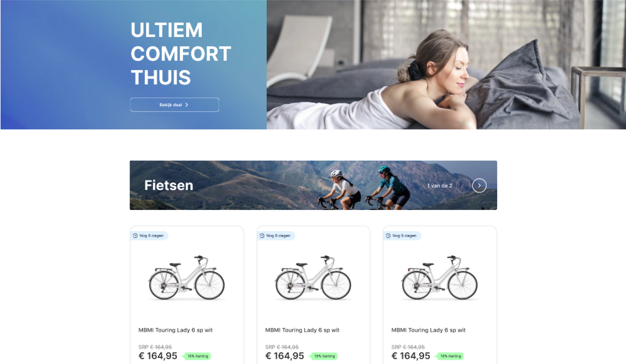The height and width of the screenshot is (364, 626).
Task: Click the chevron inside Bekijk deal button
Action: 187,105
